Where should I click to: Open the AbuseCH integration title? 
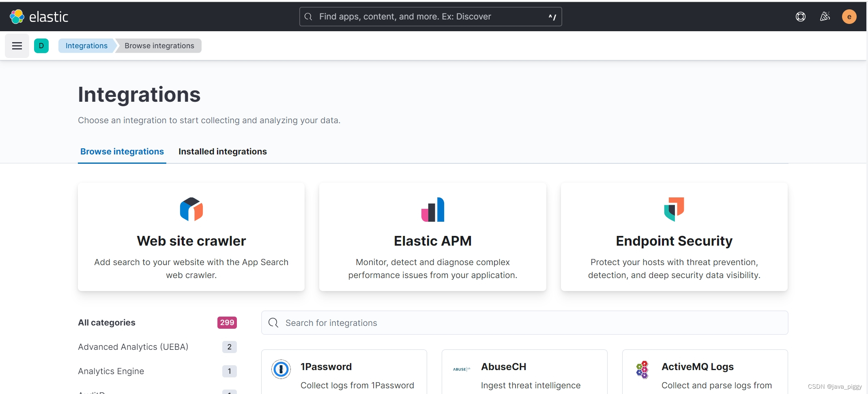[x=503, y=367]
